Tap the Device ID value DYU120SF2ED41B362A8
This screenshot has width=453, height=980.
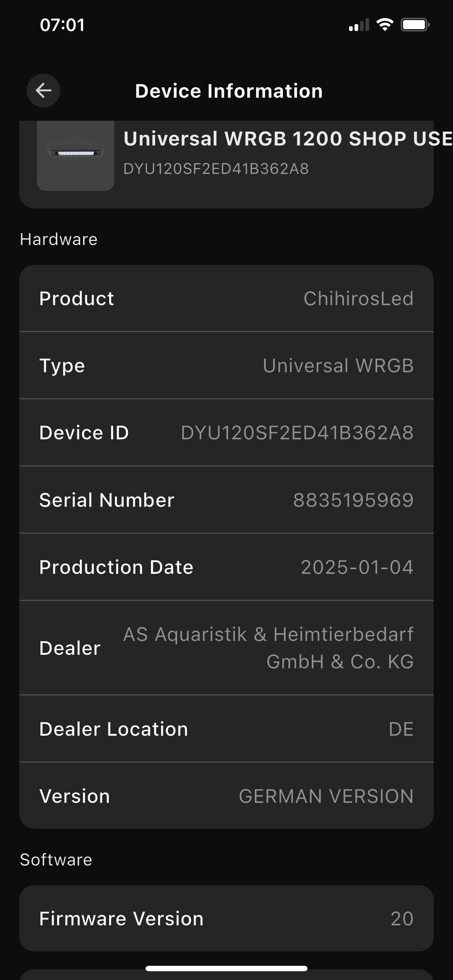297,433
